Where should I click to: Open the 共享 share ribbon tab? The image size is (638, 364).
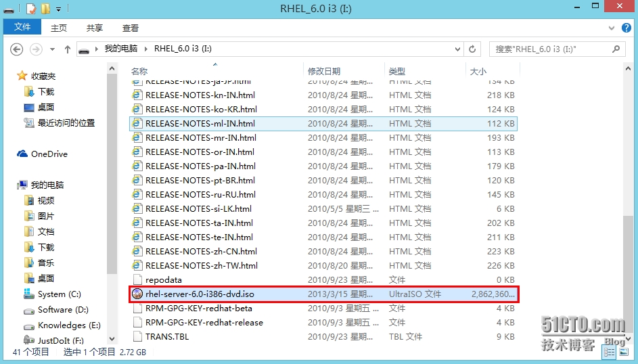pyautogui.click(x=95, y=28)
